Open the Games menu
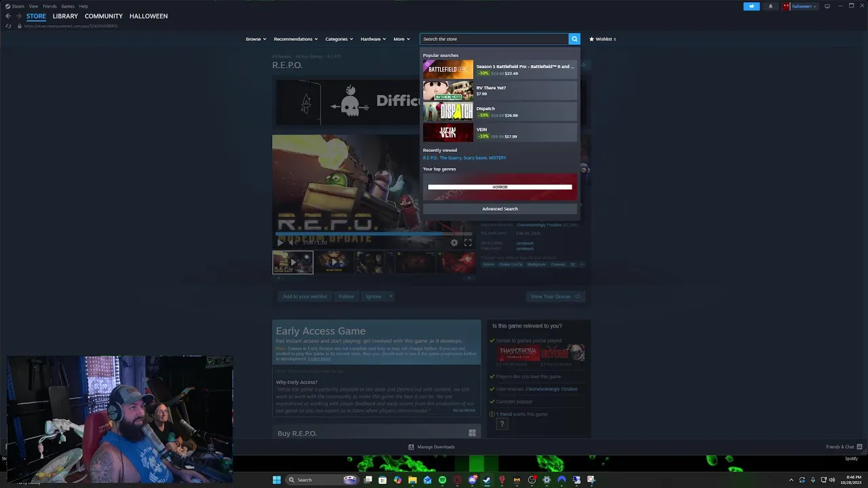868x488 pixels. point(68,6)
